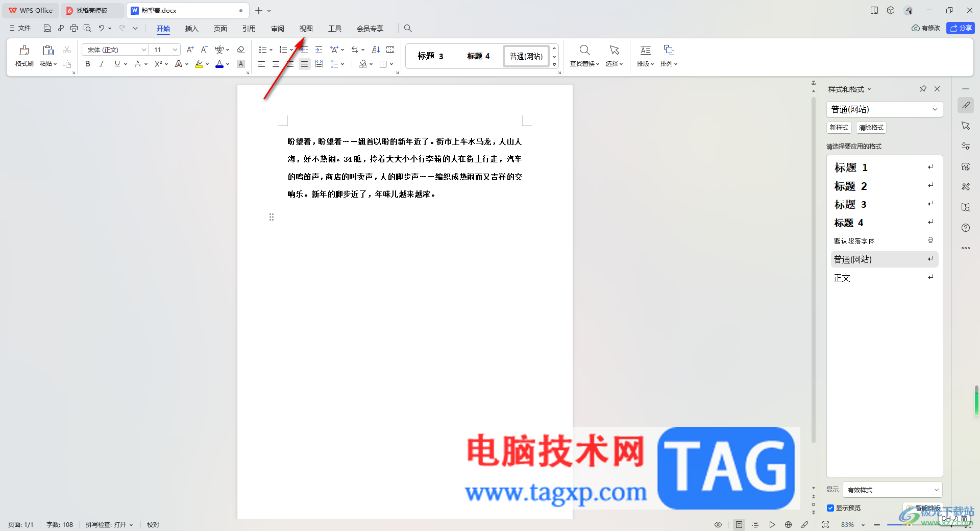
Task: Click the help question mark in sidebar
Action: (x=966, y=228)
